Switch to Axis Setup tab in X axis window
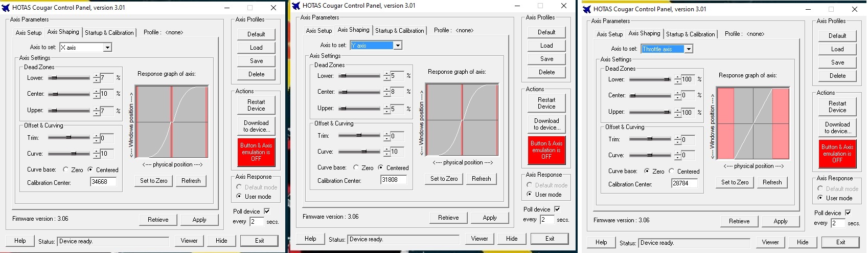The width and height of the screenshot is (868, 253). pyautogui.click(x=29, y=32)
